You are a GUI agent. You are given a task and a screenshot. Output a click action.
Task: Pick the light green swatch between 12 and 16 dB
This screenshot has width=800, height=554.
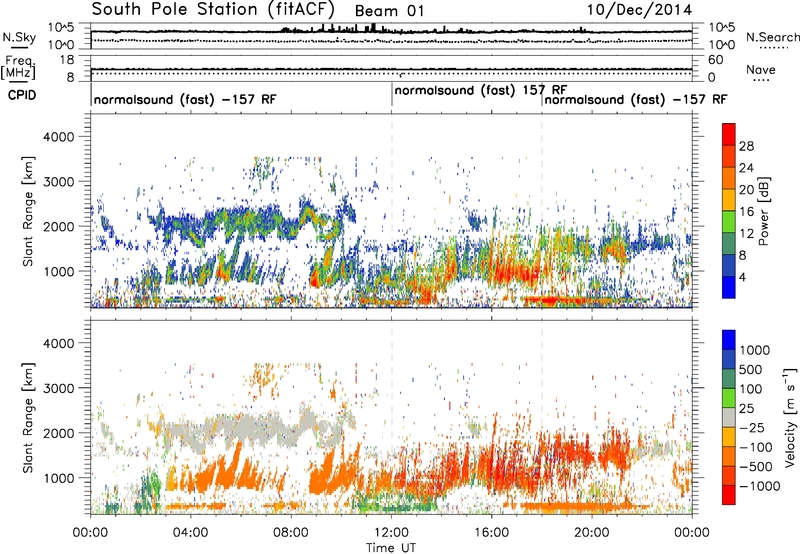pos(729,222)
